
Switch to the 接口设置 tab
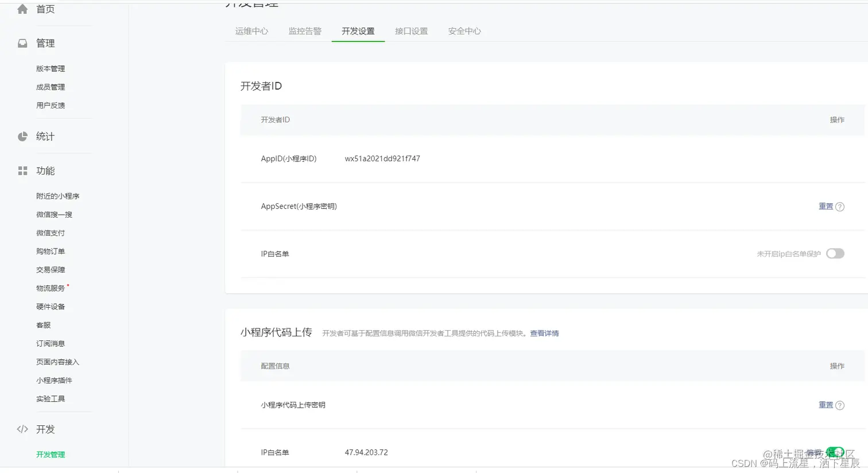click(x=411, y=31)
